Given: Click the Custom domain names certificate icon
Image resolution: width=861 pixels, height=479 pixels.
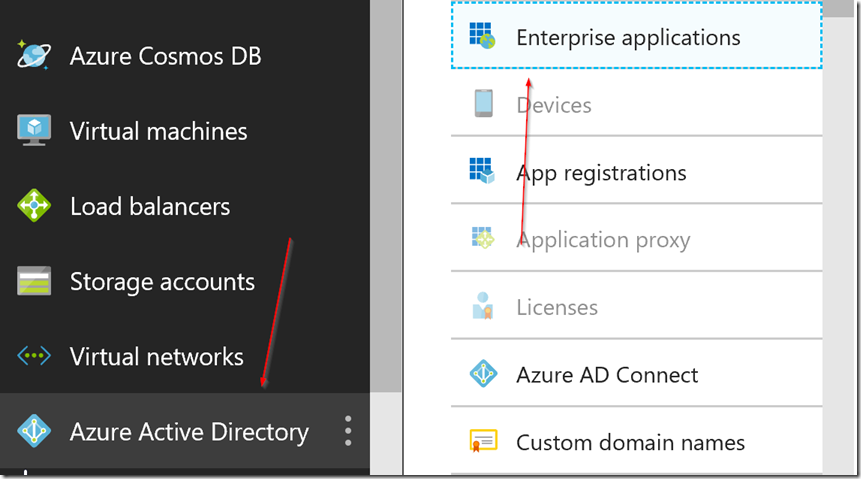Looking at the screenshot, I should point(483,441).
